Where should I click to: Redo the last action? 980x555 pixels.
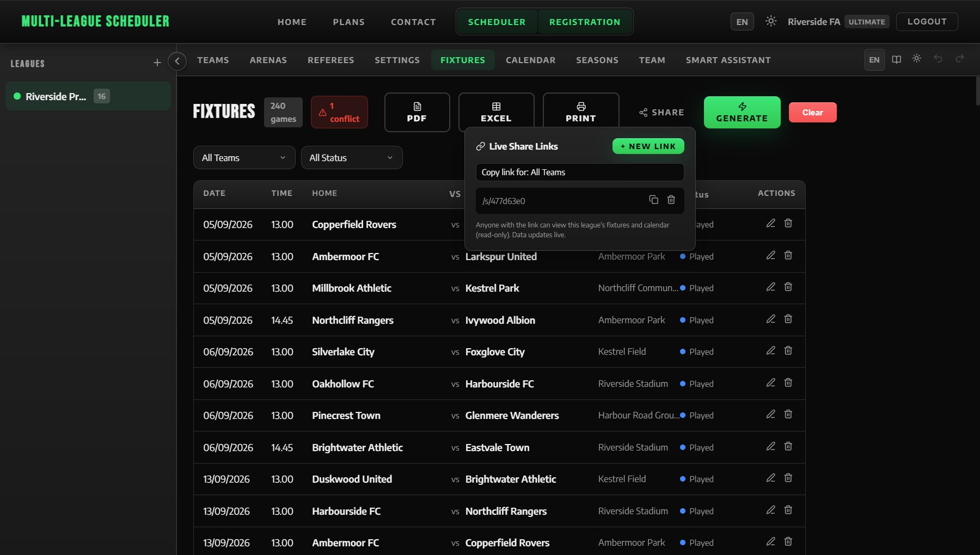(x=959, y=59)
